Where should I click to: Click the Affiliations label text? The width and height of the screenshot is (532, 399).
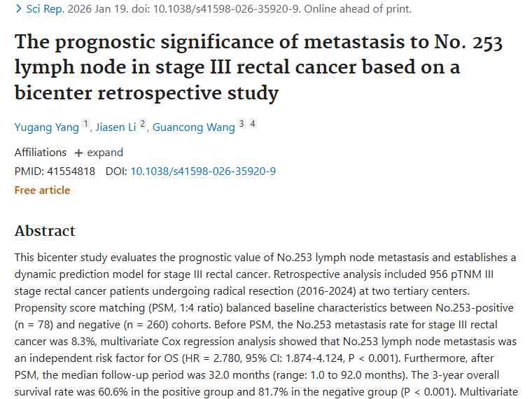coord(41,153)
